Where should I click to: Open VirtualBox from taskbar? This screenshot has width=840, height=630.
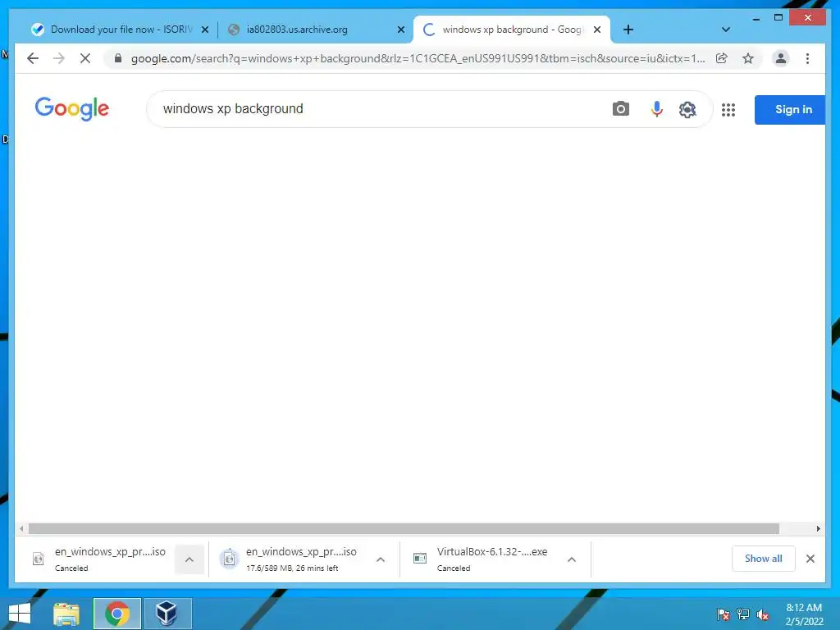pyautogui.click(x=167, y=614)
